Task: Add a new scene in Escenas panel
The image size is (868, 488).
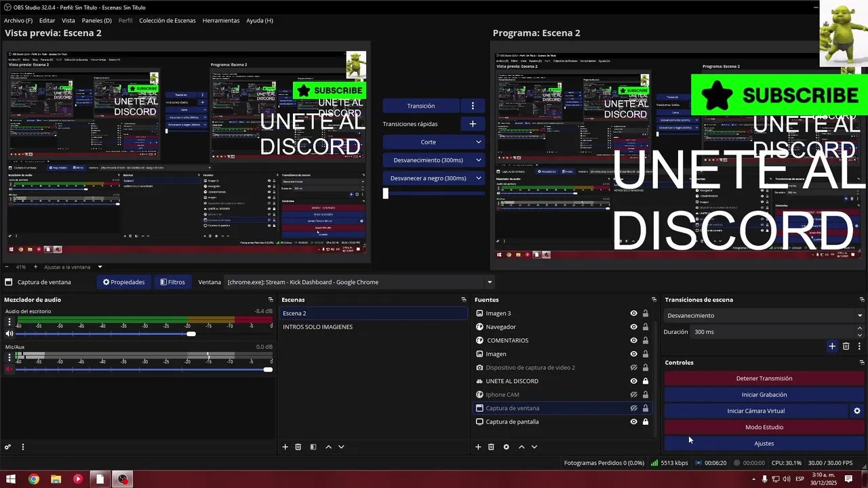Action: point(285,447)
